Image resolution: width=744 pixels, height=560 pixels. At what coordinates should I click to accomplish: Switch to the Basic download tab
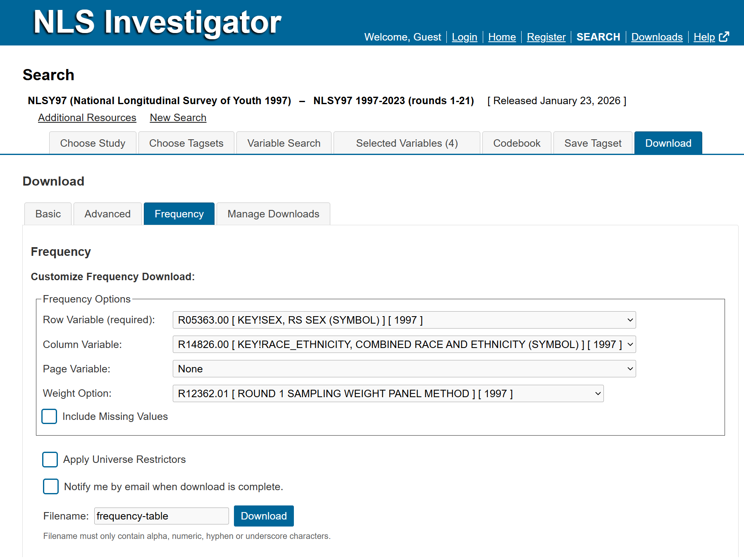[48, 214]
